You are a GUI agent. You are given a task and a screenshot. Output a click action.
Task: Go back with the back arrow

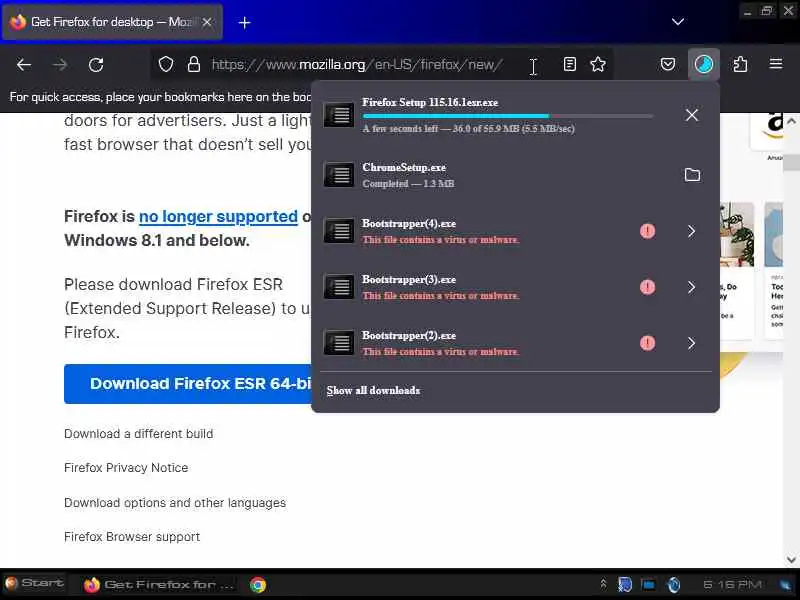pos(24,65)
